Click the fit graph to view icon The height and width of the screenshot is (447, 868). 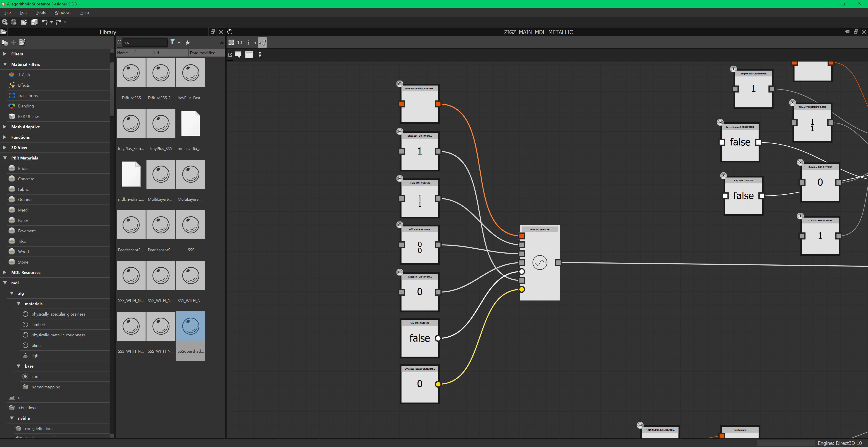point(231,43)
